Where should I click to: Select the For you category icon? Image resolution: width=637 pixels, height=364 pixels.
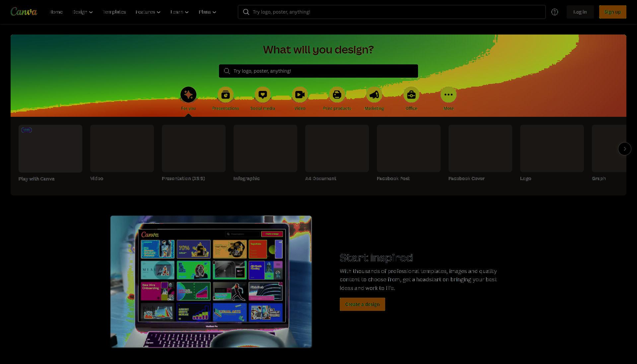tap(188, 95)
